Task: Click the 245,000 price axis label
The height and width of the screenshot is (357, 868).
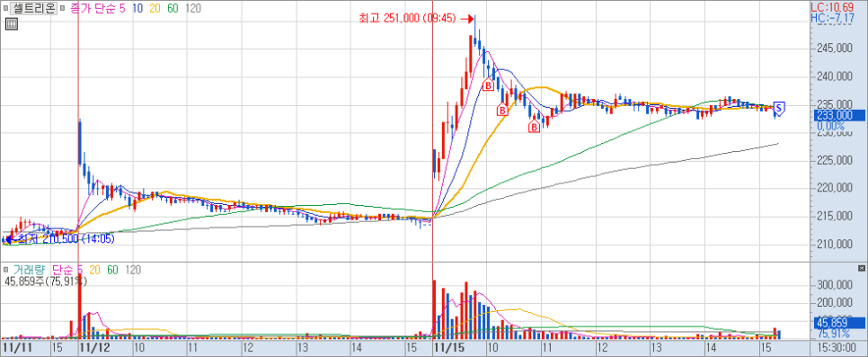Action: 835,49
